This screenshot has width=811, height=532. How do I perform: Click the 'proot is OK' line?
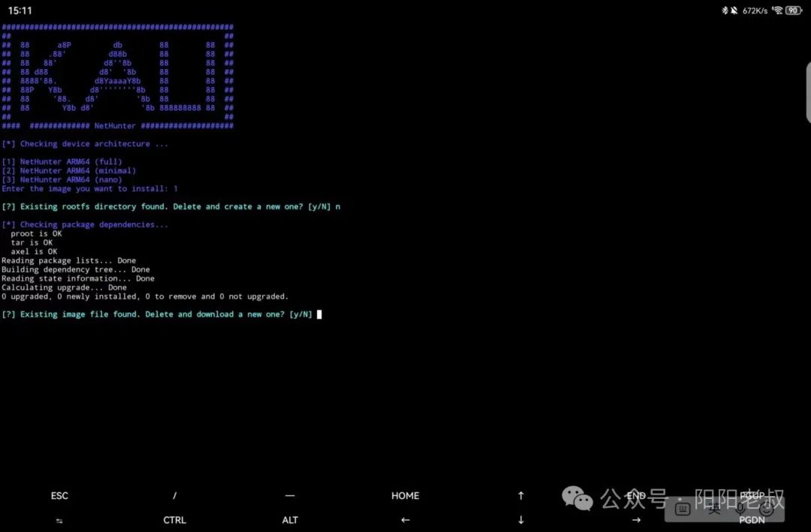[x=36, y=233]
